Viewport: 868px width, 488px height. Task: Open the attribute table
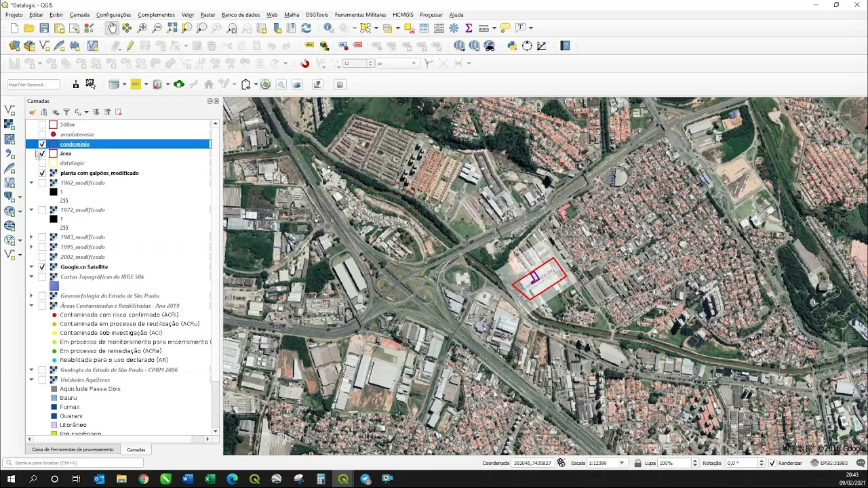[x=424, y=28]
